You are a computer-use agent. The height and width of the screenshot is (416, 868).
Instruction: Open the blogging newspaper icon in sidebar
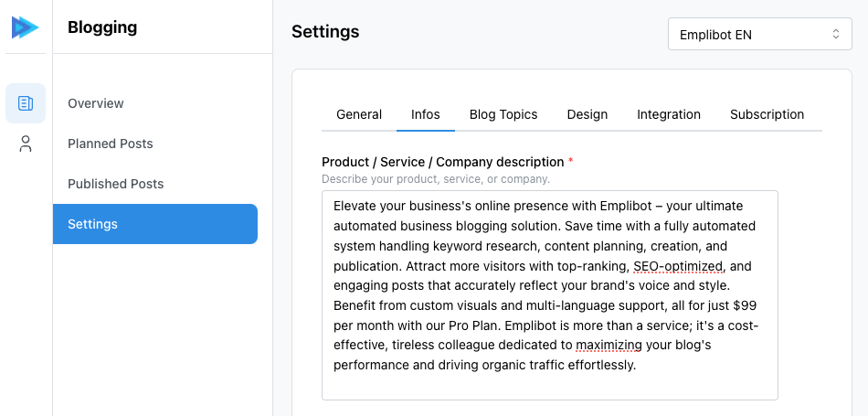click(x=26, y=103)
